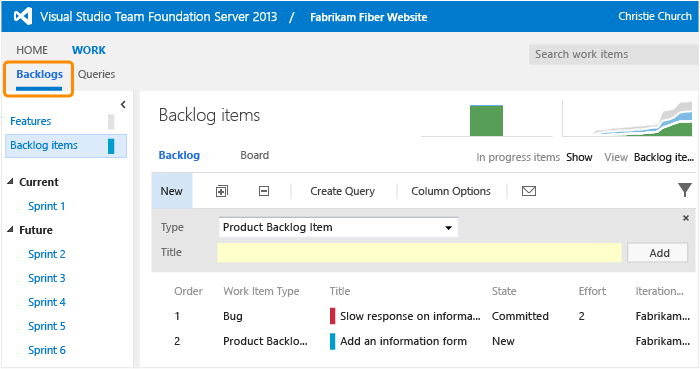
Task: Open Sprint 6
Action: 46,350
